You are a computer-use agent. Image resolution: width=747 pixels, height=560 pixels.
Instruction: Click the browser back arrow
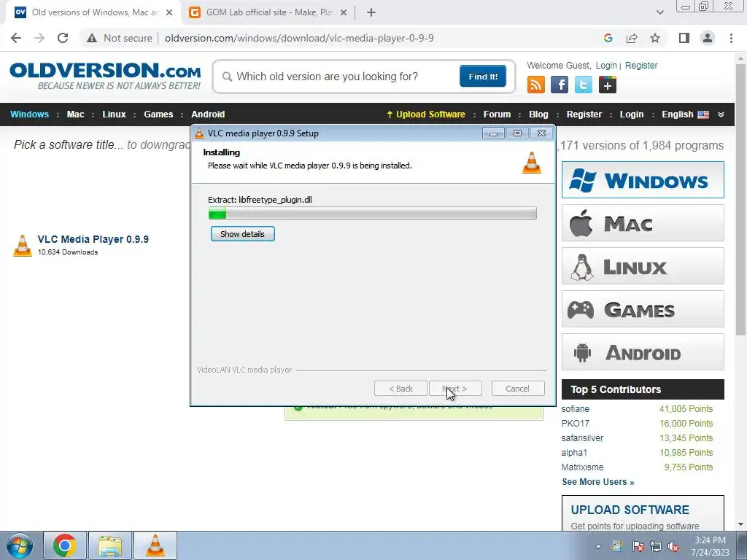point(16,38)
